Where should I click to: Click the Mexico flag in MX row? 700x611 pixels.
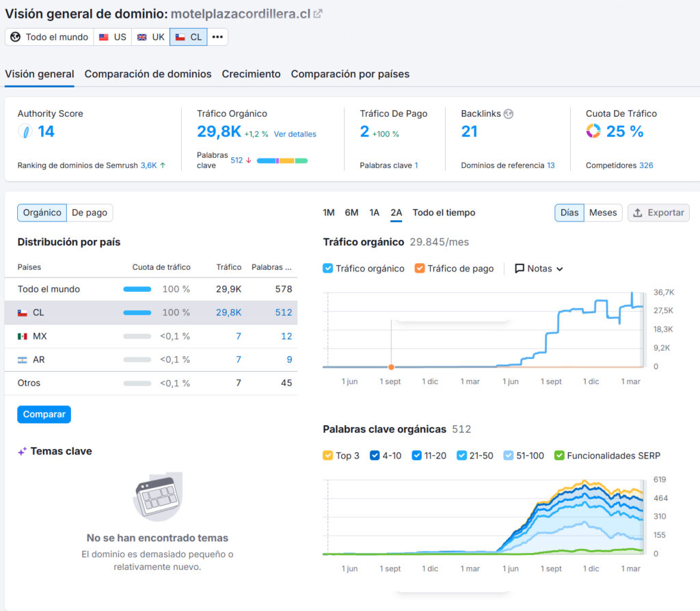click(23, 336)
